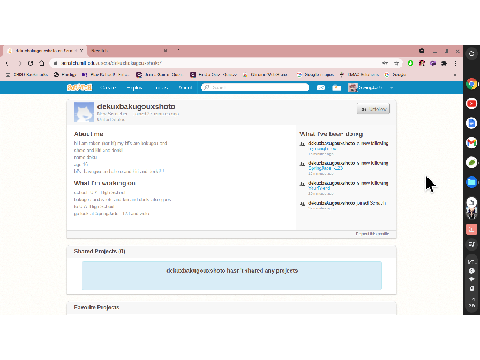
Task: Click the search magnifier icon in Scratch navbar
Action: tap(206, 88)
